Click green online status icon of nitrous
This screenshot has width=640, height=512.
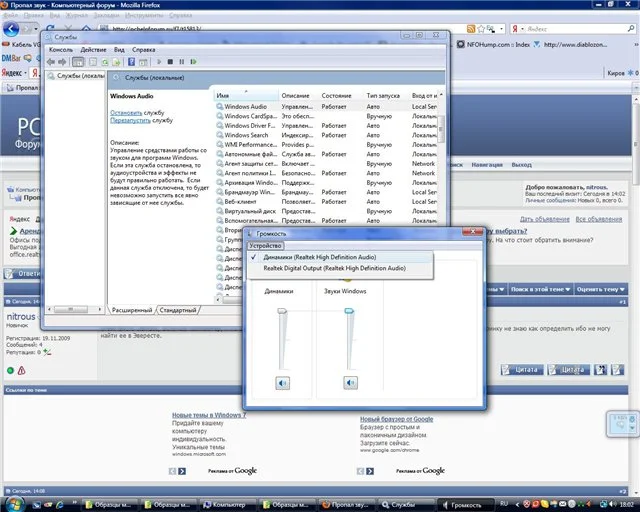tap(10, 370)
